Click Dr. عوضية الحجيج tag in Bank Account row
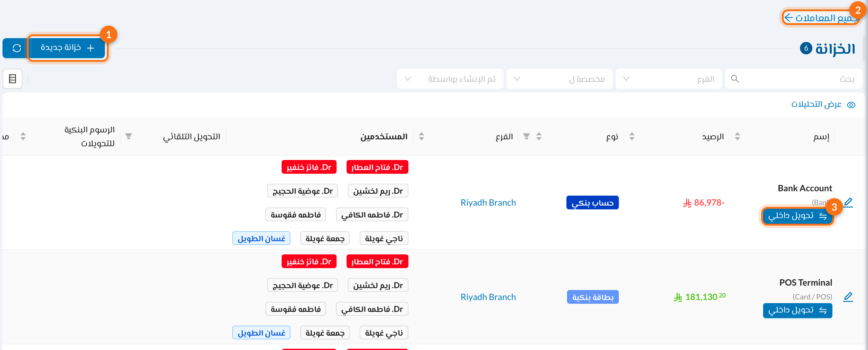Viewport: 868px width, 350px height. click(x=303, y=191)
